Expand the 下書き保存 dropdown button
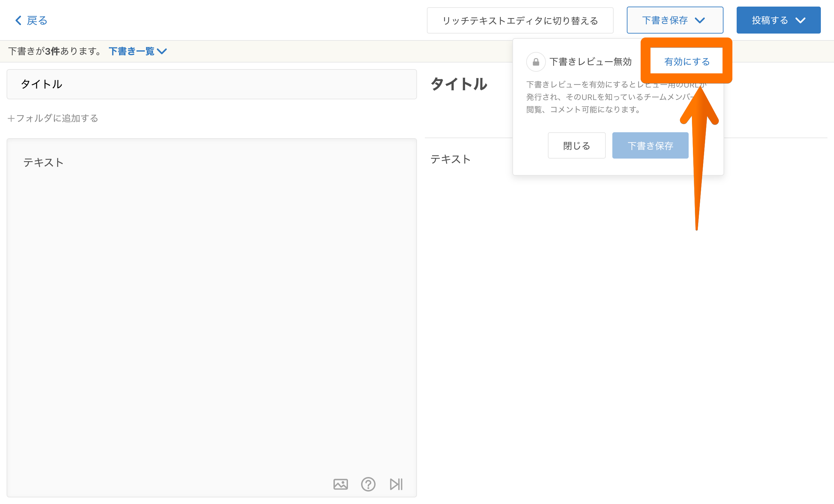 pyautogui.click(x=675, y=20)
